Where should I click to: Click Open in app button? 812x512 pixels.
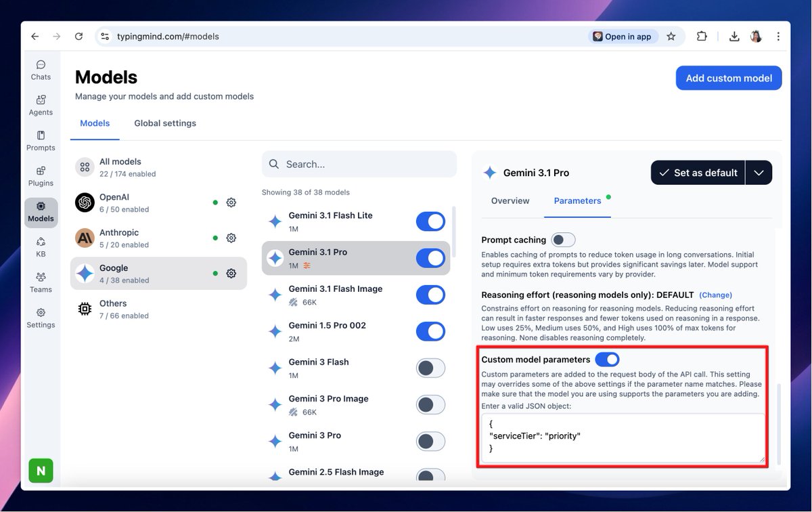coord(622,37)
